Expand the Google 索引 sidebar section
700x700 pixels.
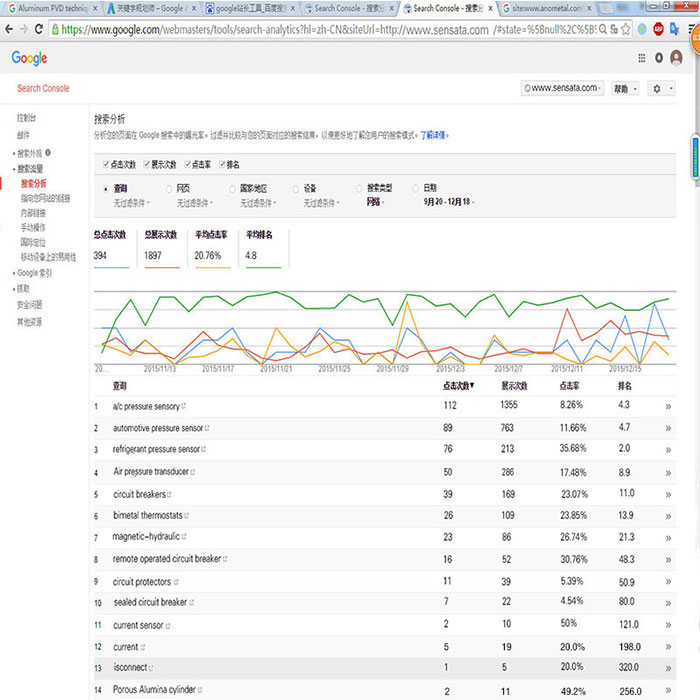pyautogui.click(x=33, y=273)
